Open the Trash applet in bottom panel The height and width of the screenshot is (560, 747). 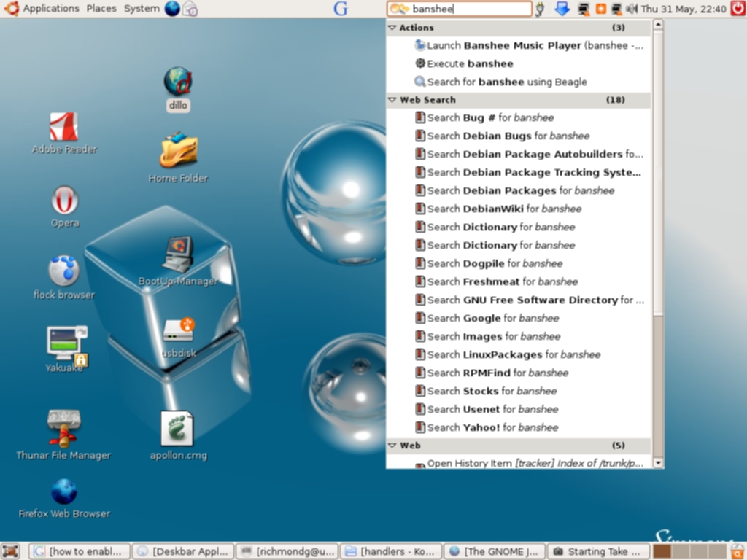[738, 551]
